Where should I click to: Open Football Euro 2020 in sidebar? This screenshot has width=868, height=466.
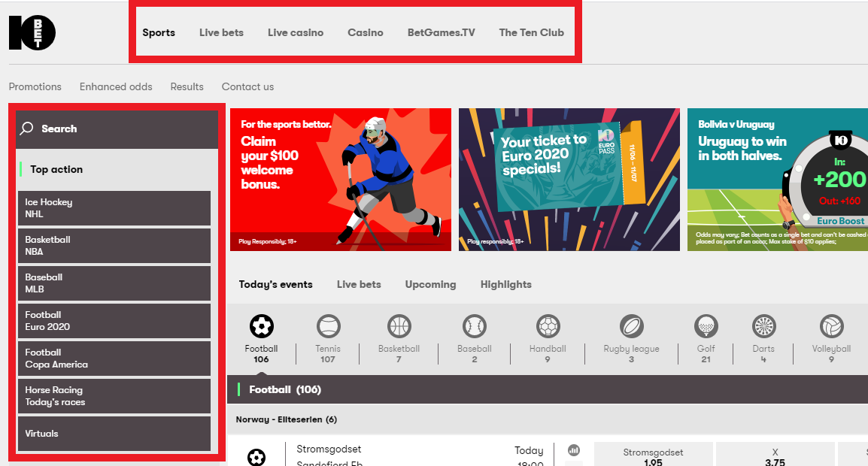(x=114, y=321)
